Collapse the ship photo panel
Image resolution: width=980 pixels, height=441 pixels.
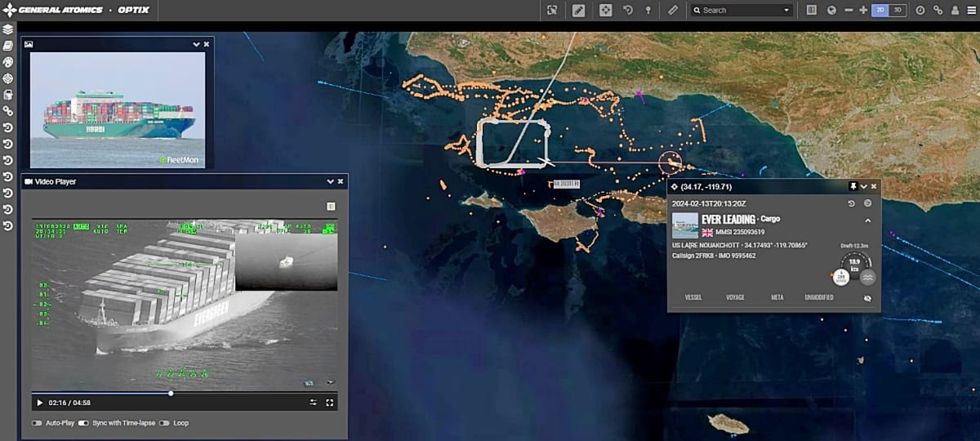196,44
